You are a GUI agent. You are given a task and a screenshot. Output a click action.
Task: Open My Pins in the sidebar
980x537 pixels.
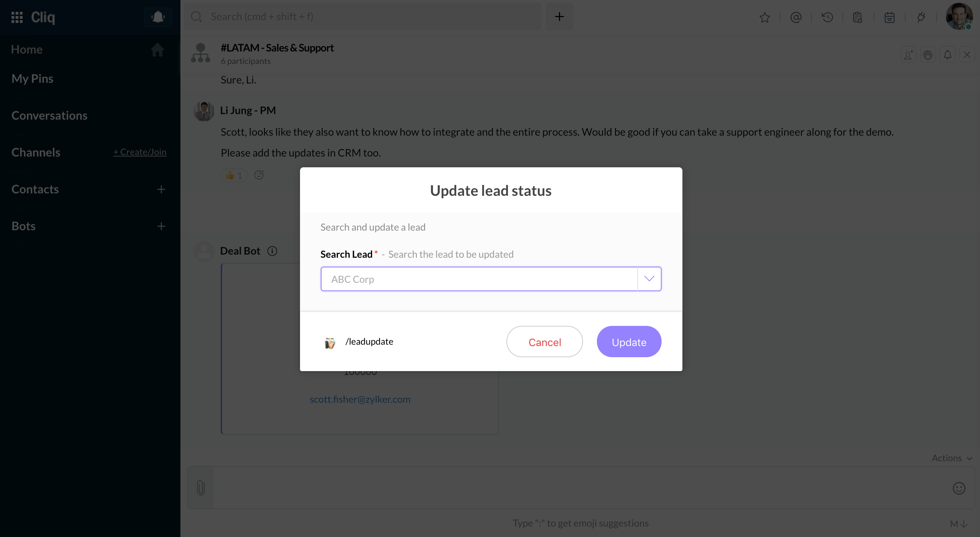pyautogui.click(x=32, y=78)
